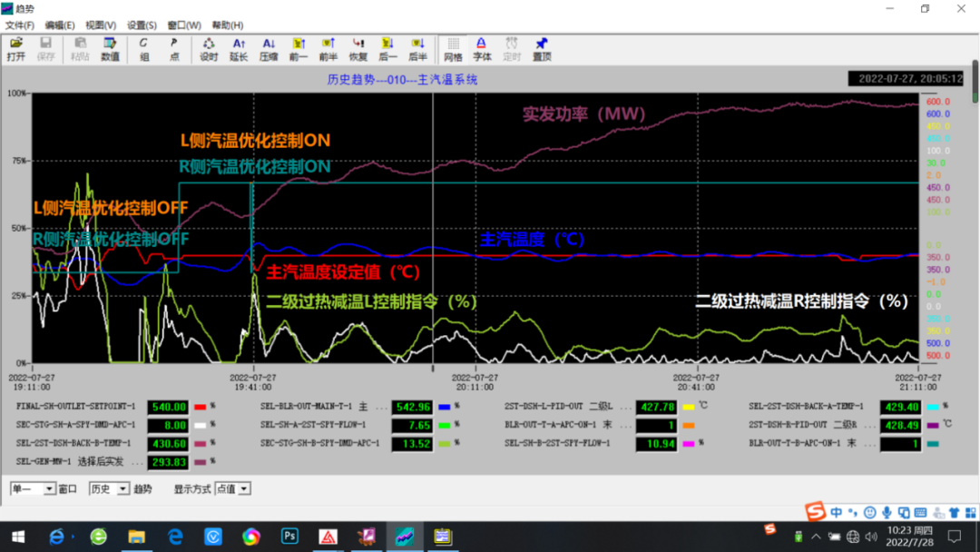Click the 字体 (Font) toolbar icon
This screenshot has height=552, width=980.
pos(482,49)
